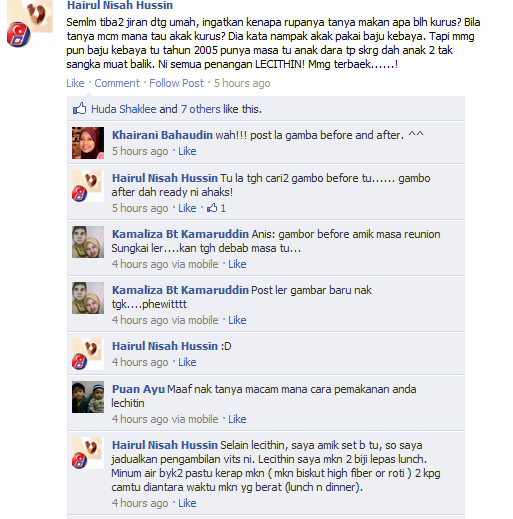Open the 5 hours ago post timestamp

[242, 83]
